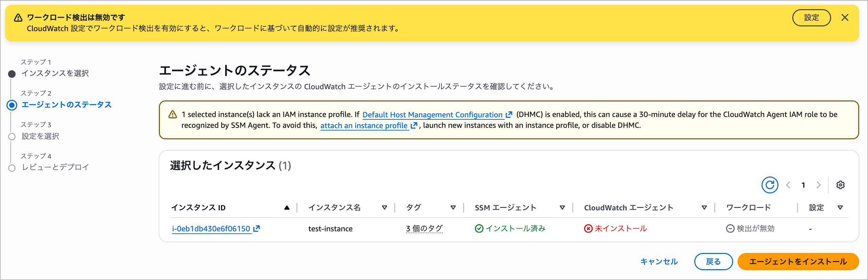Show the 3 個のタグ details
The image size is (868, 280).
[424, 229]
